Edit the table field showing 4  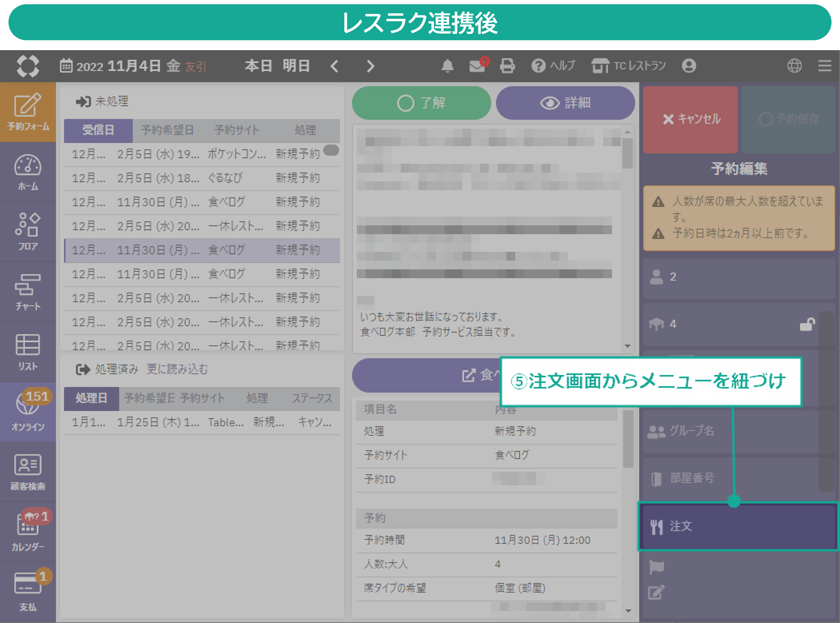tap(731, 324)
